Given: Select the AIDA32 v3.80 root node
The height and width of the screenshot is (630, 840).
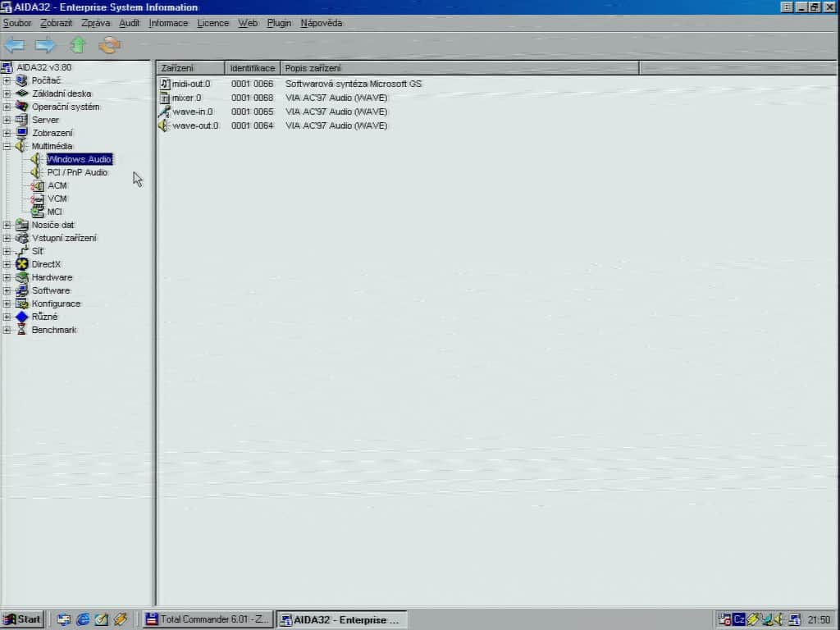Looking at the screenshot, I should tap(44, 67).
